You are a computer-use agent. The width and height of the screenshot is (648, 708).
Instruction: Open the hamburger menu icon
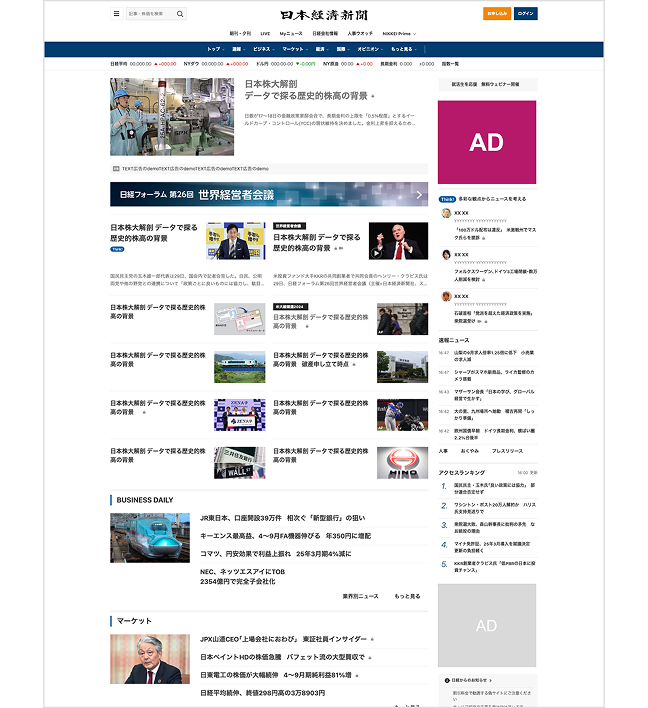point(117,14)
